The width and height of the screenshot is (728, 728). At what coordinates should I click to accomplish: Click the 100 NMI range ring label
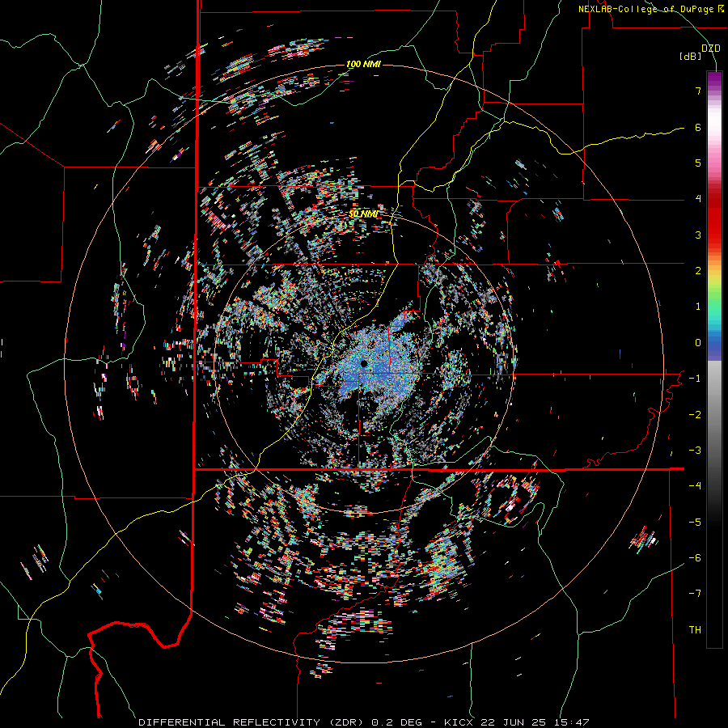pos(363,64)
